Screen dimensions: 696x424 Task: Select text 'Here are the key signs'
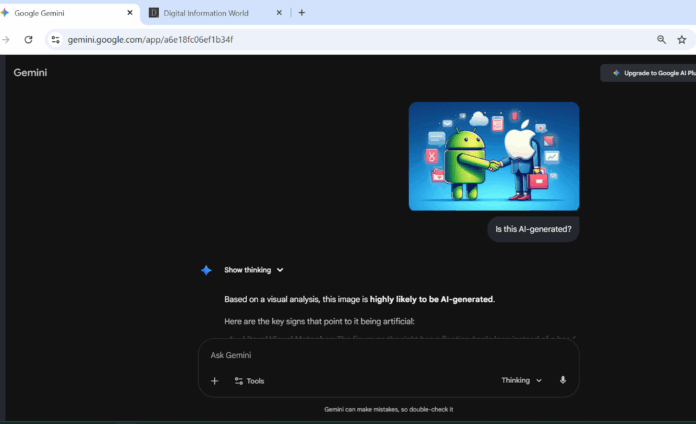click(x=262, y=321)
